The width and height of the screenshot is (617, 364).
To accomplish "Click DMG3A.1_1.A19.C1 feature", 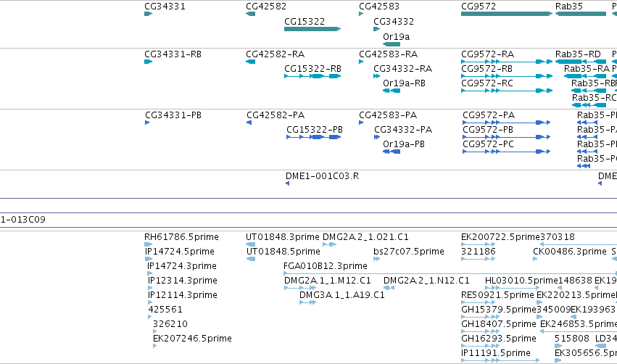I will [307, 302].
